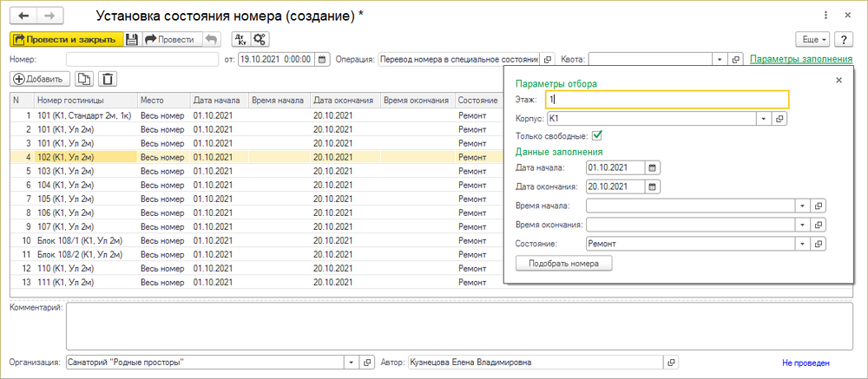Image resolution: width=868 pixels, height=379 pixels.
Task: Focus the Этаж input field
Action: click(667, 100)
